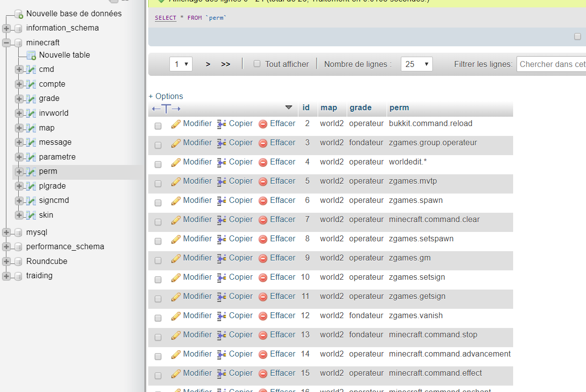Click the pencil icon for row id 9
Viewport: 586px width, 392px height.
176,259
